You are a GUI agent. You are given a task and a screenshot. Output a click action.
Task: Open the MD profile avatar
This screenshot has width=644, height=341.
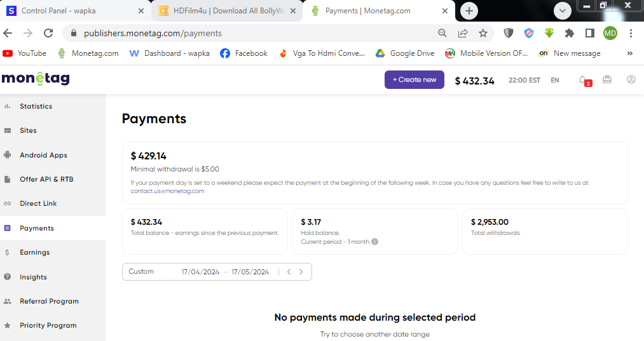pos(610,33)
